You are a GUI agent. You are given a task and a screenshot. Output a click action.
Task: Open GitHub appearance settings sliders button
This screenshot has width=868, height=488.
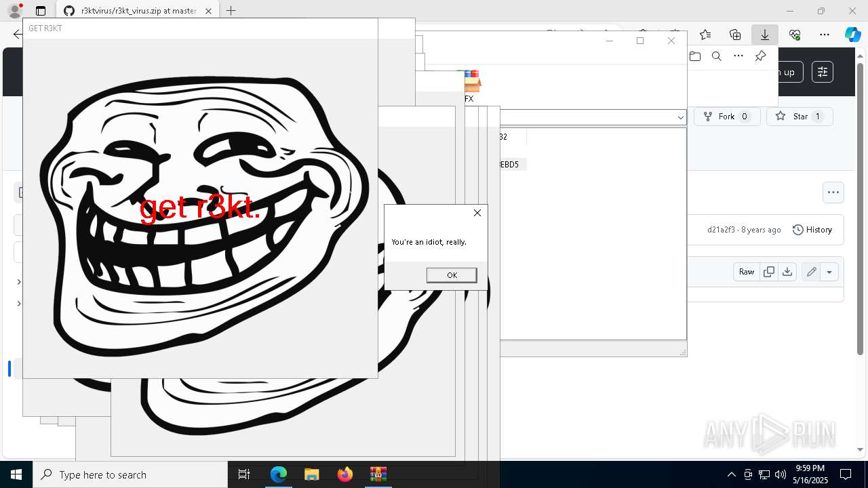click(x=823, y=72)
